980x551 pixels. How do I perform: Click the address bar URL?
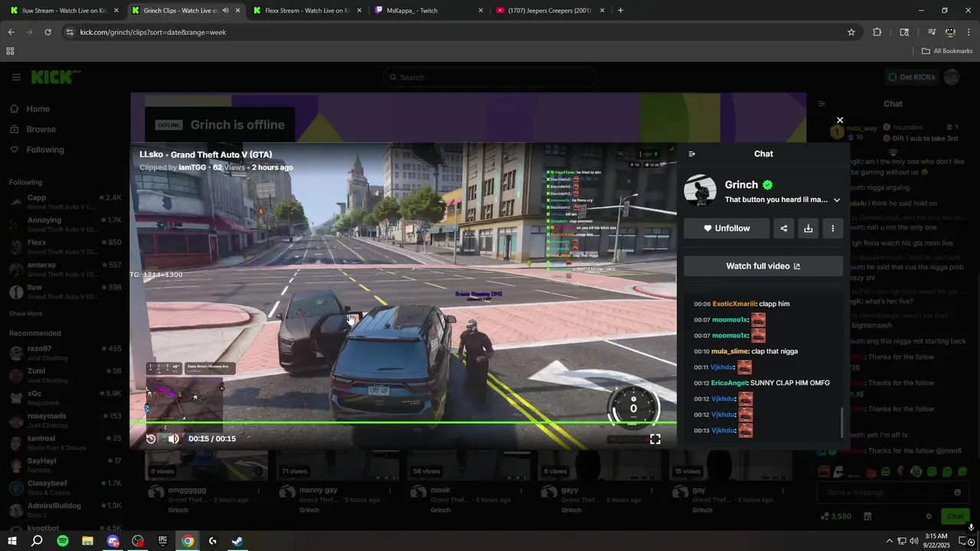(x=153, y=32)
